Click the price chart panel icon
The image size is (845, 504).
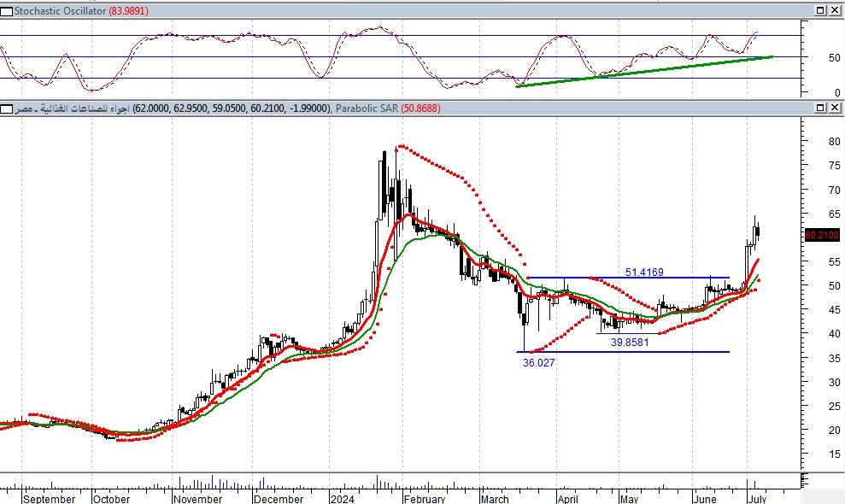click(7, 108)
